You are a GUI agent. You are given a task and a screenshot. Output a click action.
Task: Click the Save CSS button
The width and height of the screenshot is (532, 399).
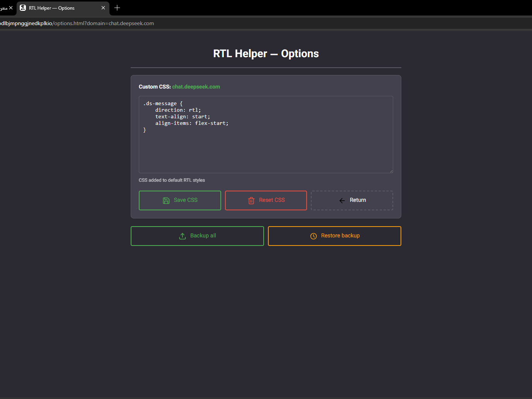tap(180, 200)
